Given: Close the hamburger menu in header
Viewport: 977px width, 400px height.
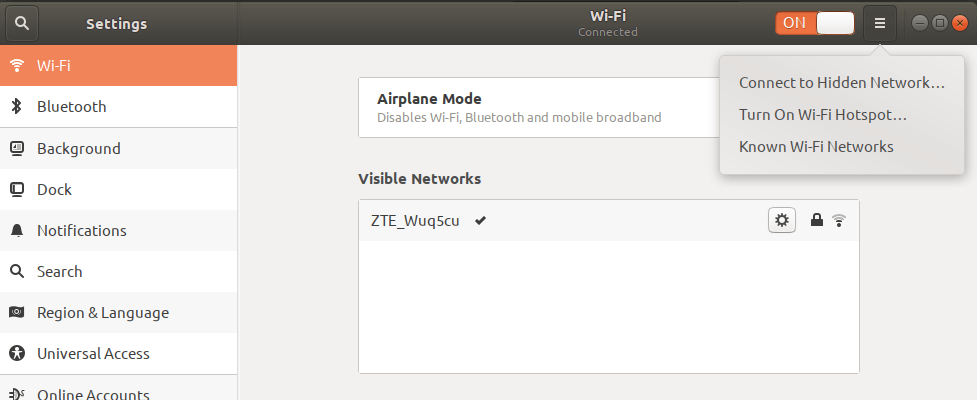Looking at the screenshot, I should (x=880, y=23).
